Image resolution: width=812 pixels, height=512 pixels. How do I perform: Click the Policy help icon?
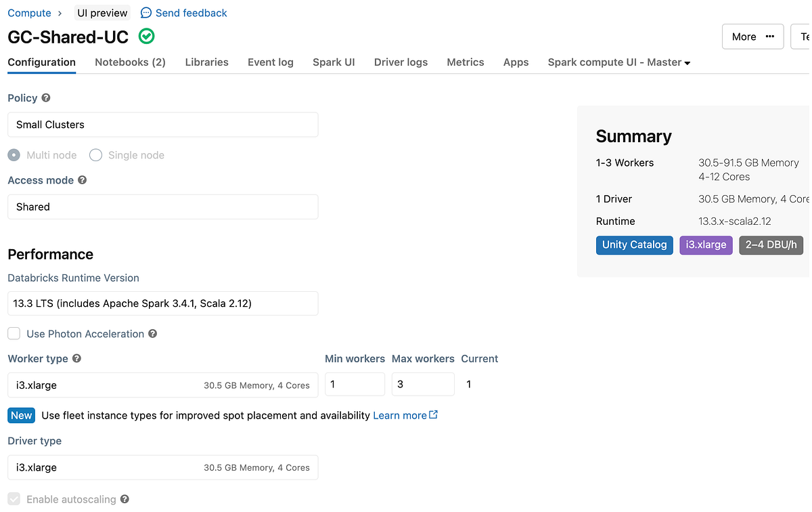click(x=45, y=98)
